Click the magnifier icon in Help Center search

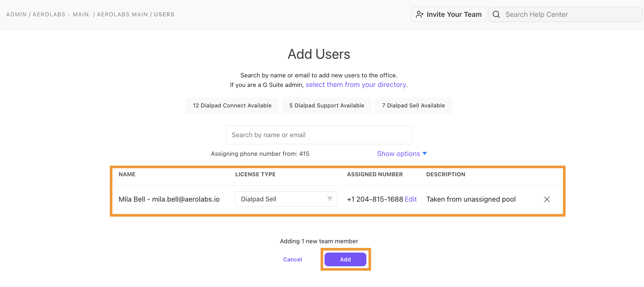tap(496, 14)
